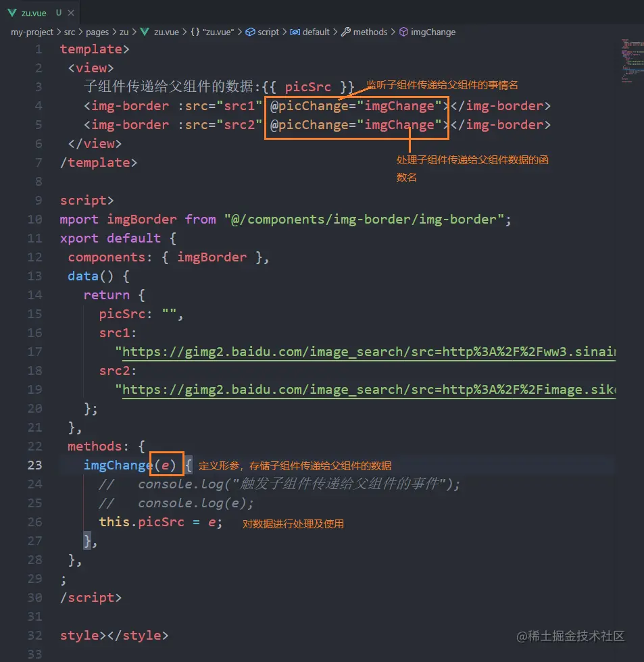Click the /script> closing tag
This screenshot has width=644, height=662.
[x=91, y=598]
